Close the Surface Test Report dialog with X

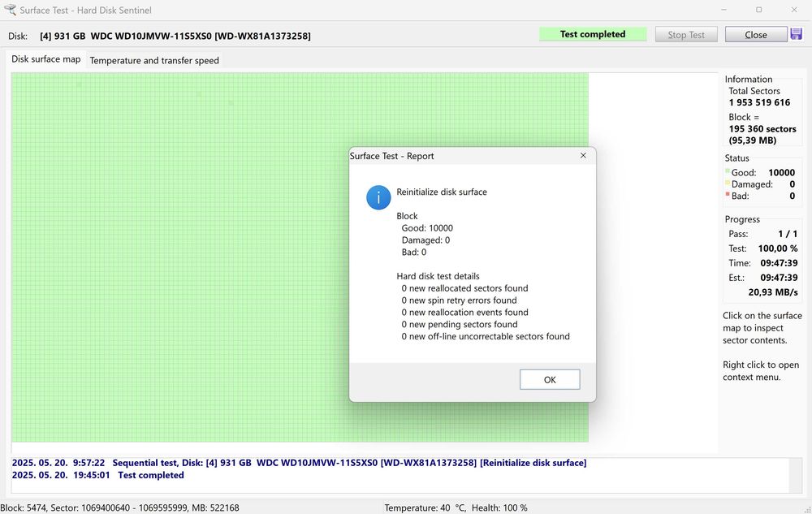point(583,155)
